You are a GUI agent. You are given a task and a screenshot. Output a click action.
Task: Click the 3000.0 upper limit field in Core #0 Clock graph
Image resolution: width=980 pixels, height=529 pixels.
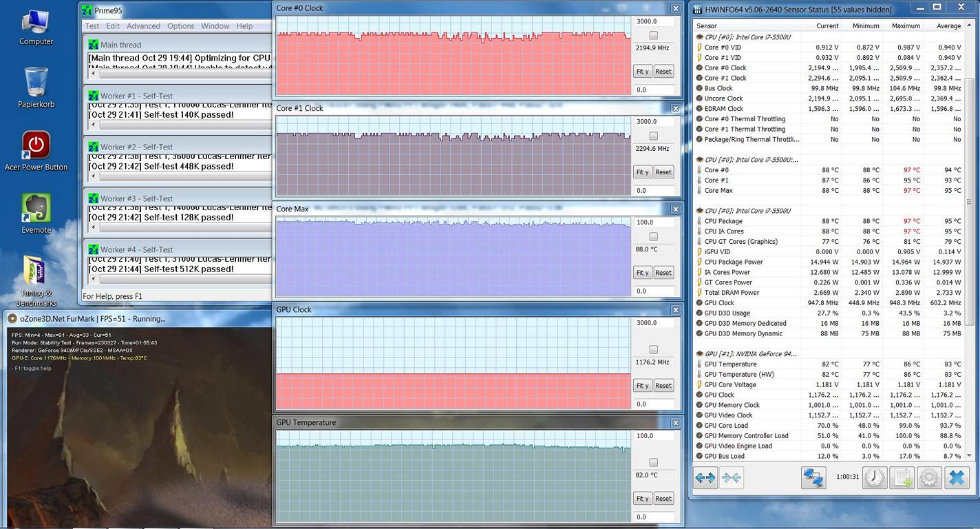tap(654, 21)
